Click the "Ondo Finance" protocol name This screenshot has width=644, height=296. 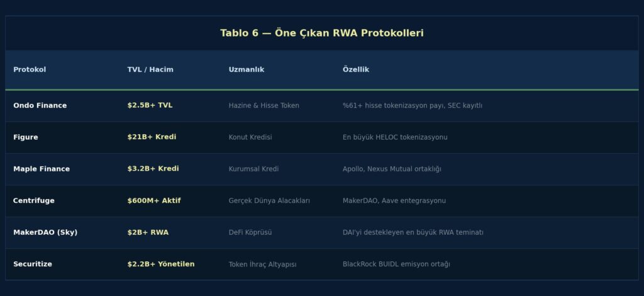coord(40,106)
